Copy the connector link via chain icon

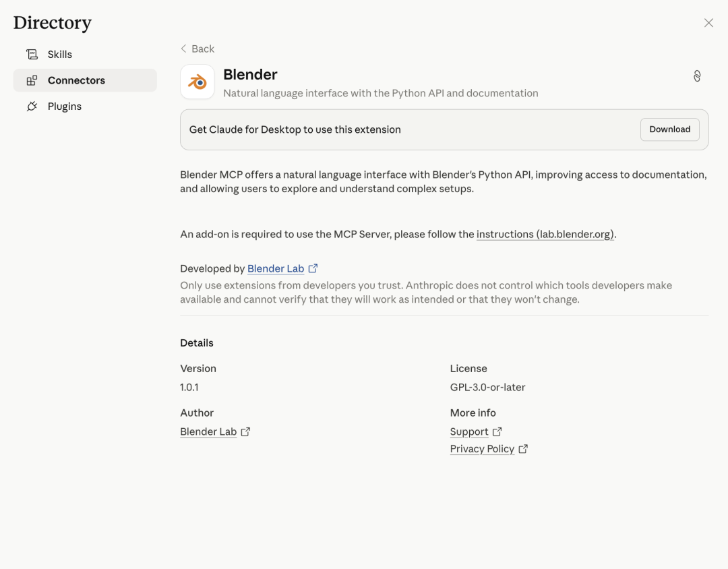click(697, 76)
